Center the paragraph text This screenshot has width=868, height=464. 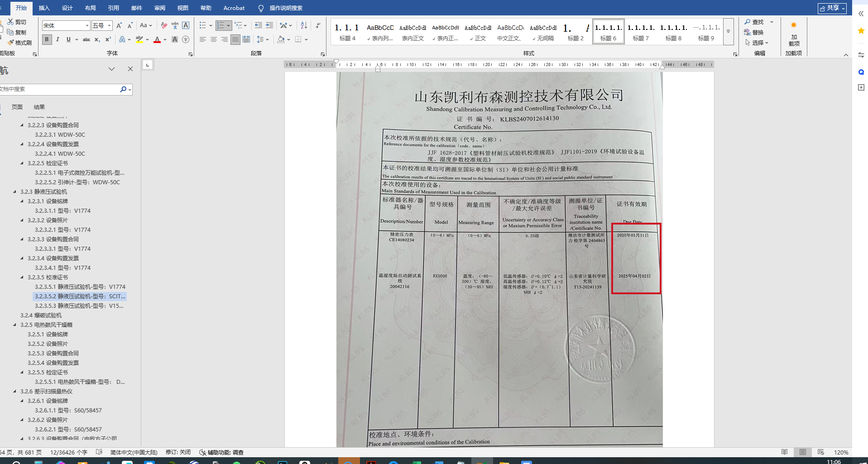coord(214,40)
